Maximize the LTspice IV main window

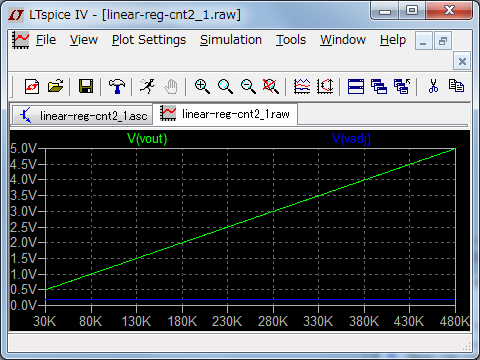(412, 11)
